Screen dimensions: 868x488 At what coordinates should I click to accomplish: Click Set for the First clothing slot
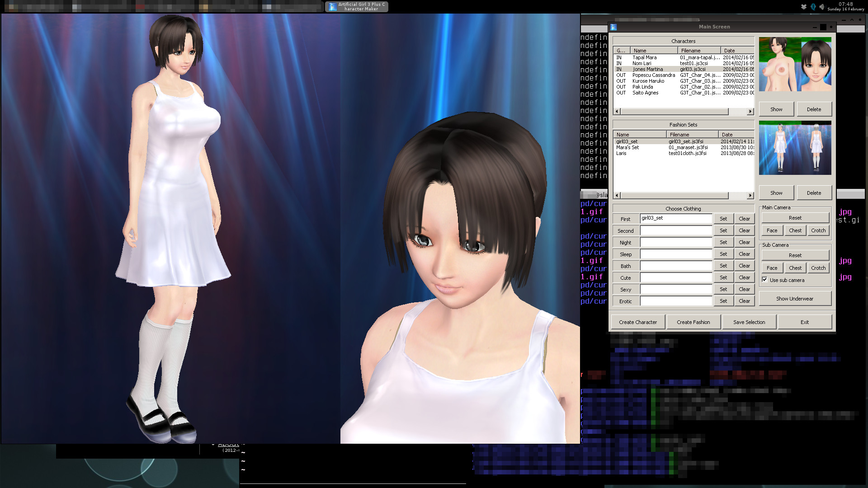pyautogui.click(x=723, y=219)
